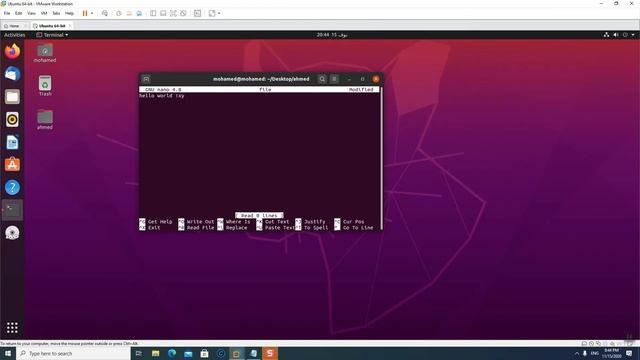Screen dimensions: 640x360
Task: Open the terminal hamburger menu
Action: pyautogui.click(x=334, y=79)
